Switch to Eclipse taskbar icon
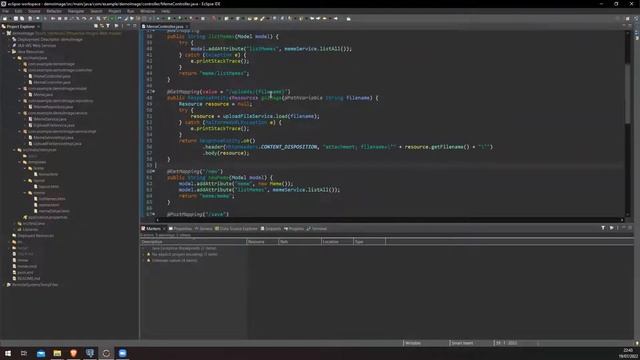 (x=106, y=353)
